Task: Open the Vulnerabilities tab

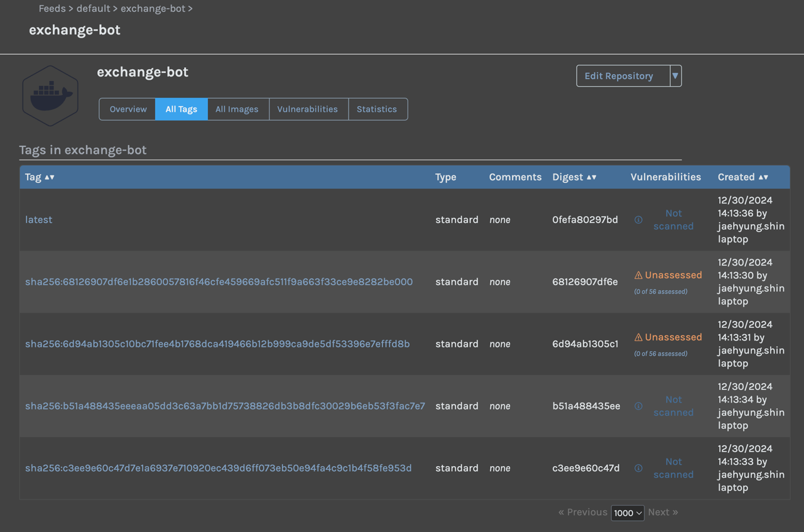Action: click(x=307, y=109)
